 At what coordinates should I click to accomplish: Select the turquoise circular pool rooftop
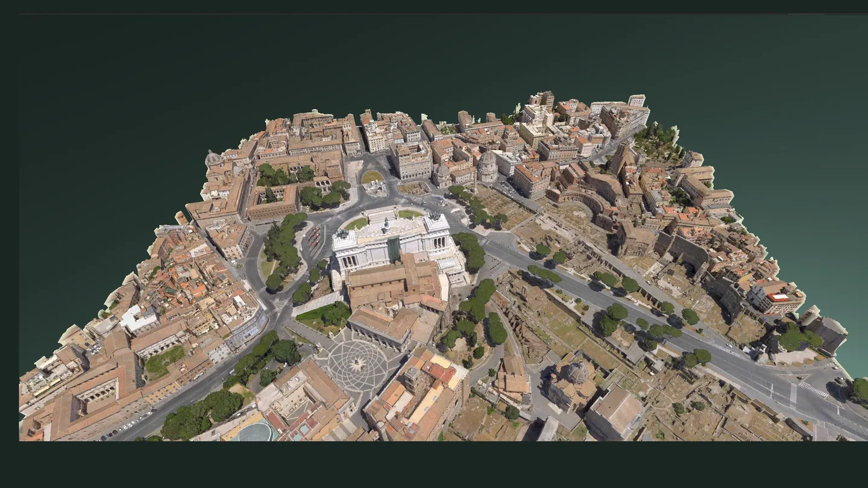tap(256, 431)
